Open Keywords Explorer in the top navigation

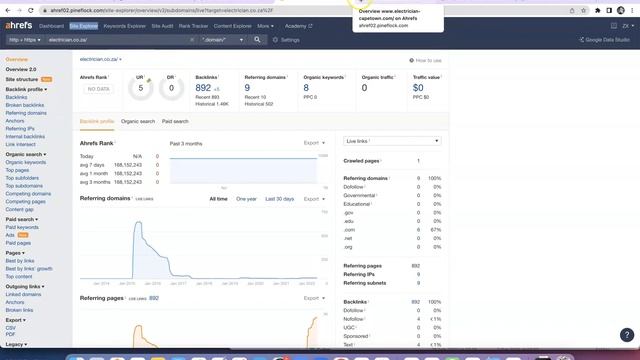click(x=124, y=26)
